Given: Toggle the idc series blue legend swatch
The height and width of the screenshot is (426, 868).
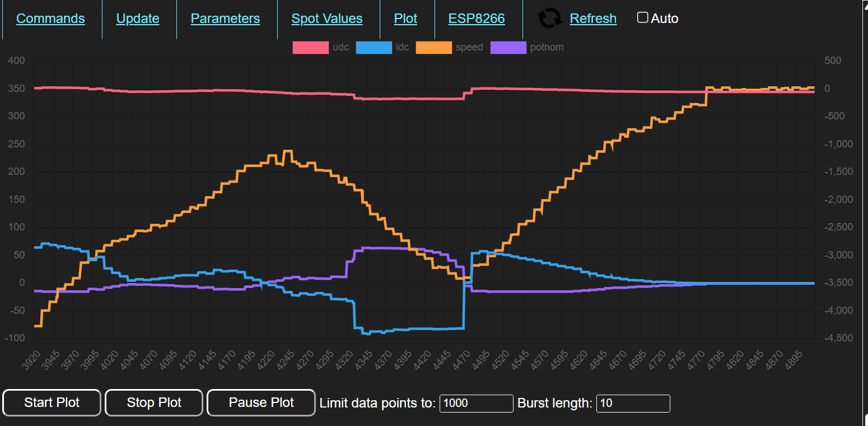Looking at the screenshot, I should [x=374, y=48].
